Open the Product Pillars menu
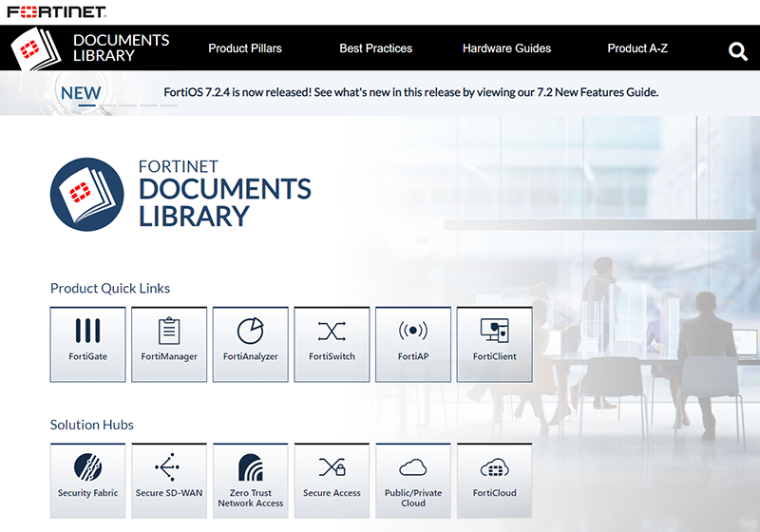760x532 pixels. coord(245,48)
